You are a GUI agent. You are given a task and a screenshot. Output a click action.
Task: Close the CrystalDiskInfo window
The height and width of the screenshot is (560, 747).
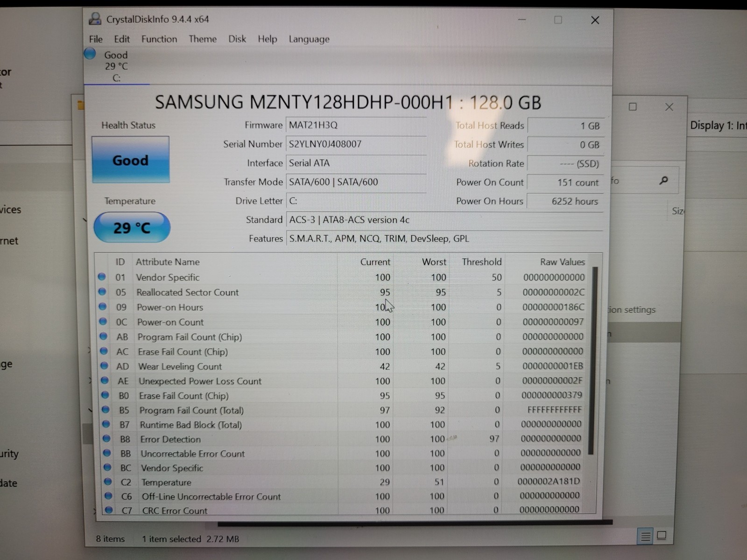[x=595, y=20]
